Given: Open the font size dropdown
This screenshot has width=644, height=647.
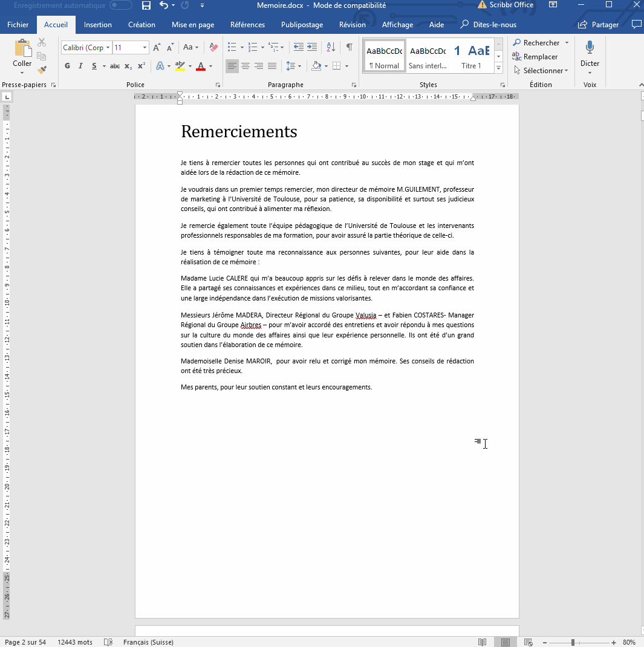Looking at the screenshot, I should (145, 47).
